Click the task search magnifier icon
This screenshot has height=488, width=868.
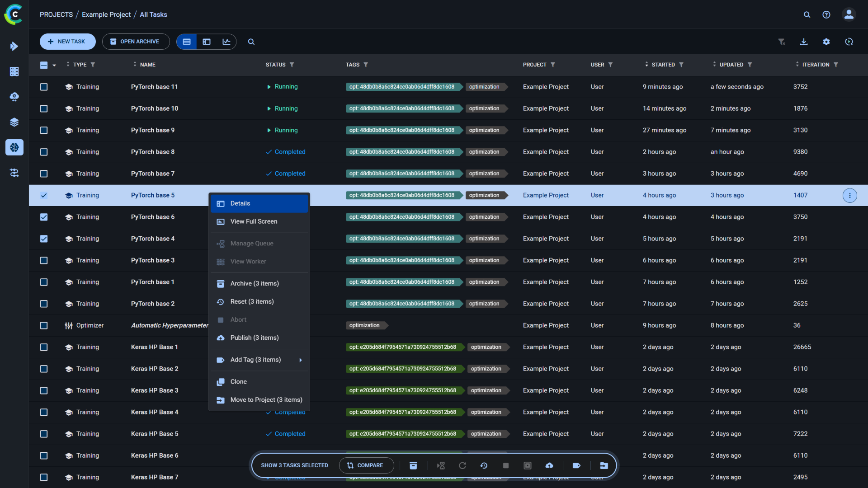(251, 42)
